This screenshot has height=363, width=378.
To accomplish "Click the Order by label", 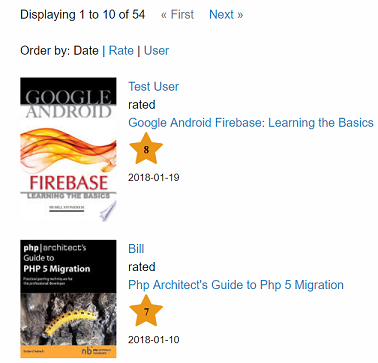I will coord(46,51).
